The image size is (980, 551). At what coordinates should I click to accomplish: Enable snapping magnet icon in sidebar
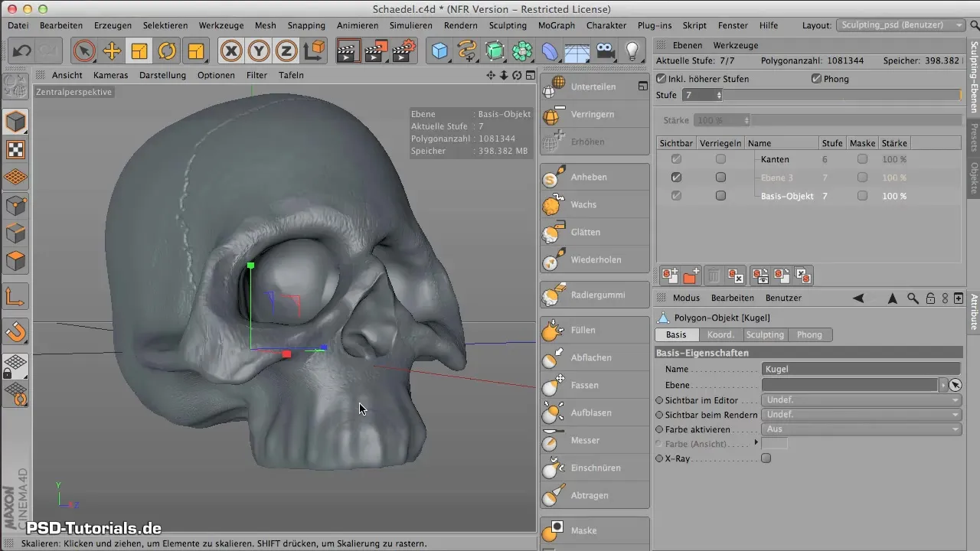(16, 331)
